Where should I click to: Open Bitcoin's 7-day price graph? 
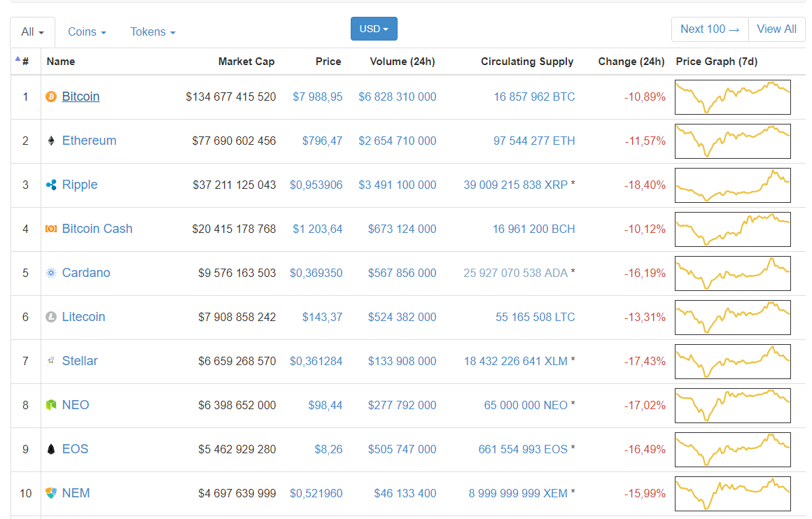coord(732,97)
